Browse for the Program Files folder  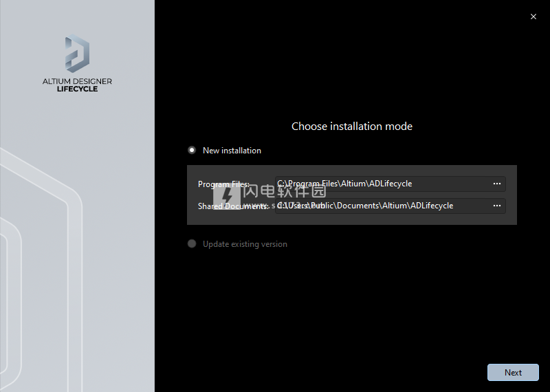(496, 184)
